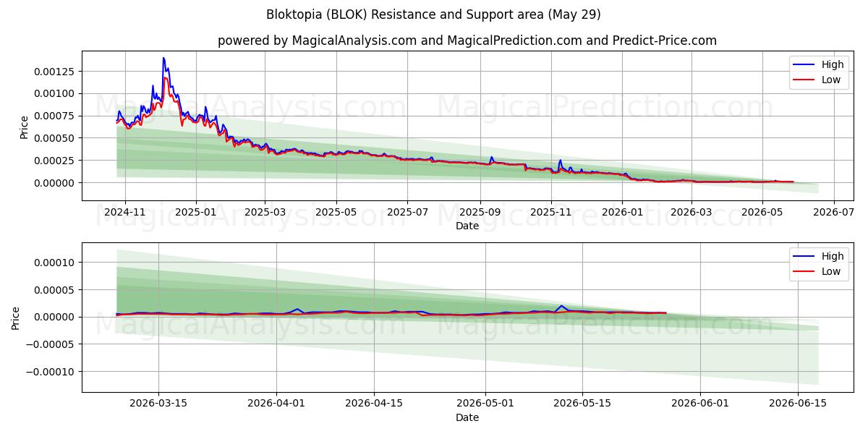Click the '2025-01' x-axis label in the top chart
The width and height of the screenshot is (868, 434).
point(195,212)
